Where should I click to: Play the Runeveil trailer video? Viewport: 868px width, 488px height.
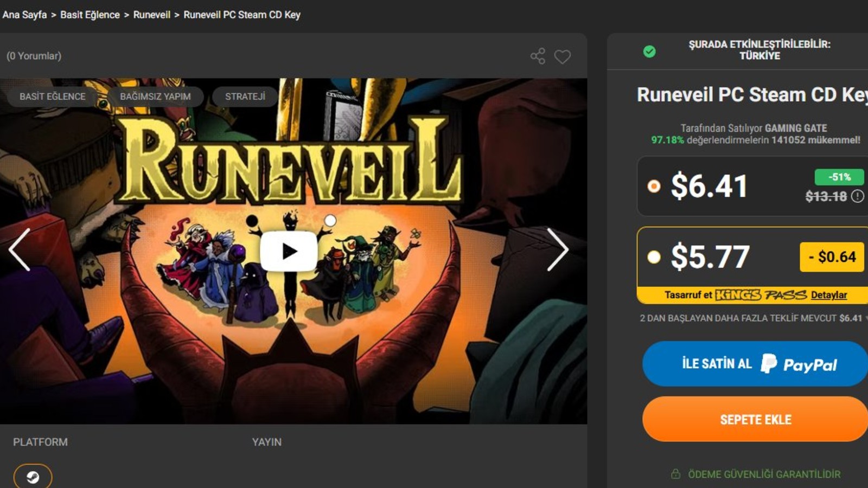[289, 251]
